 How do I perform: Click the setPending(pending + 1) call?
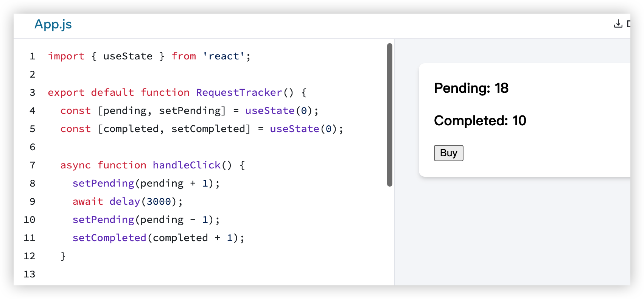[146, 184]
